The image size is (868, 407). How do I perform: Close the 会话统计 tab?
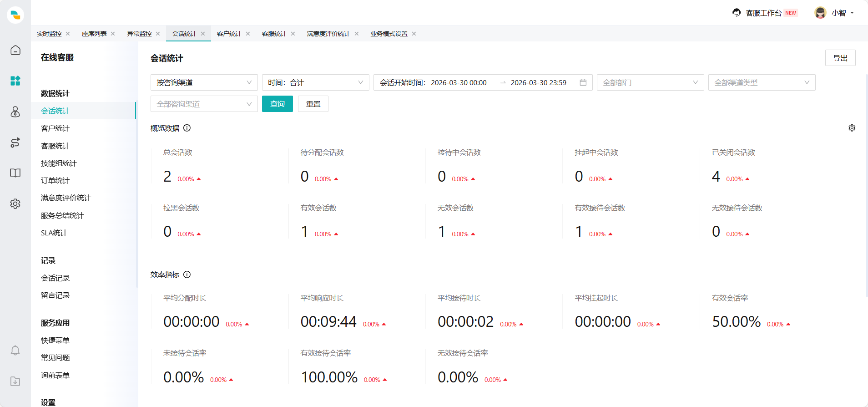pos(203,34)
